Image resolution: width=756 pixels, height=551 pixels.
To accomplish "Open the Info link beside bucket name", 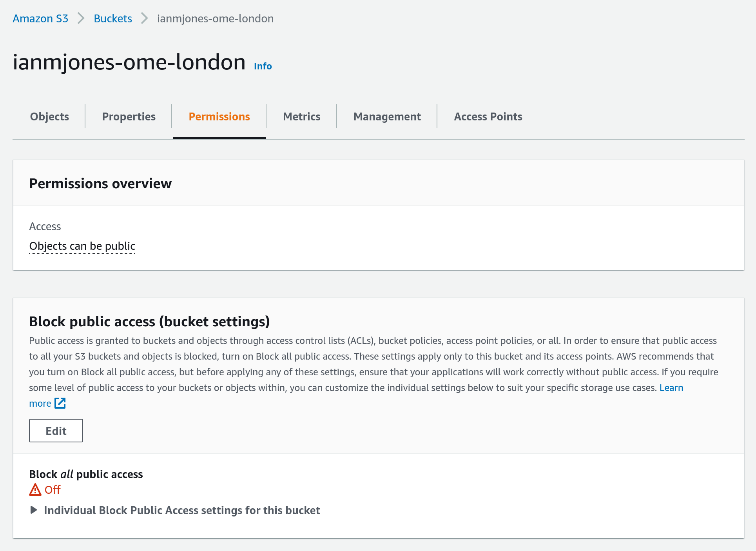I will pyautogui.click(x=263, y=66).
